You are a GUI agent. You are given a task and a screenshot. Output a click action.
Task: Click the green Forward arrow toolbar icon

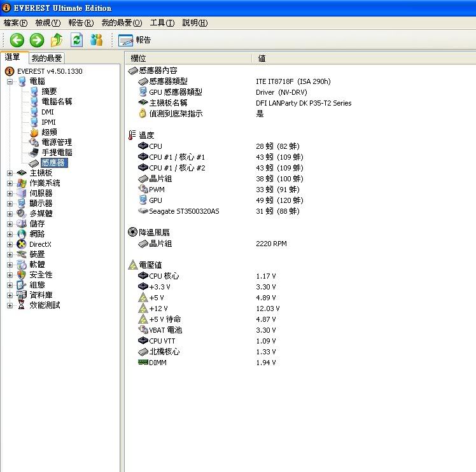(x=37, y=40)
